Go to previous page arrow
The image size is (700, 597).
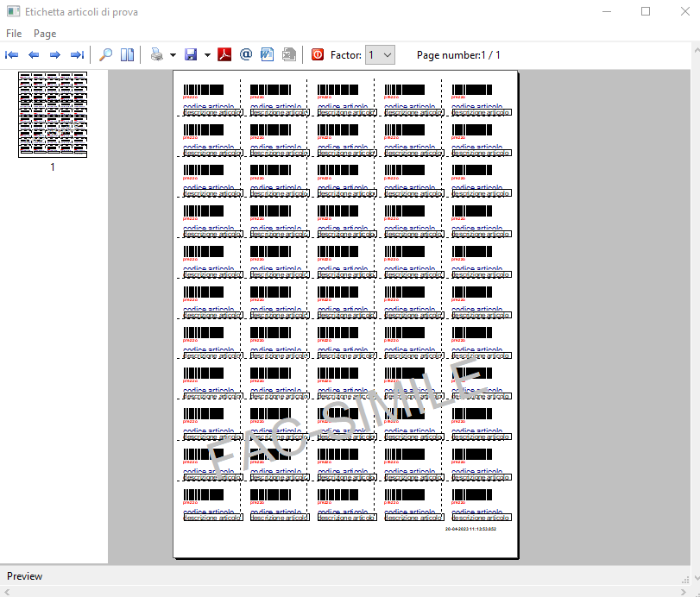34,55
